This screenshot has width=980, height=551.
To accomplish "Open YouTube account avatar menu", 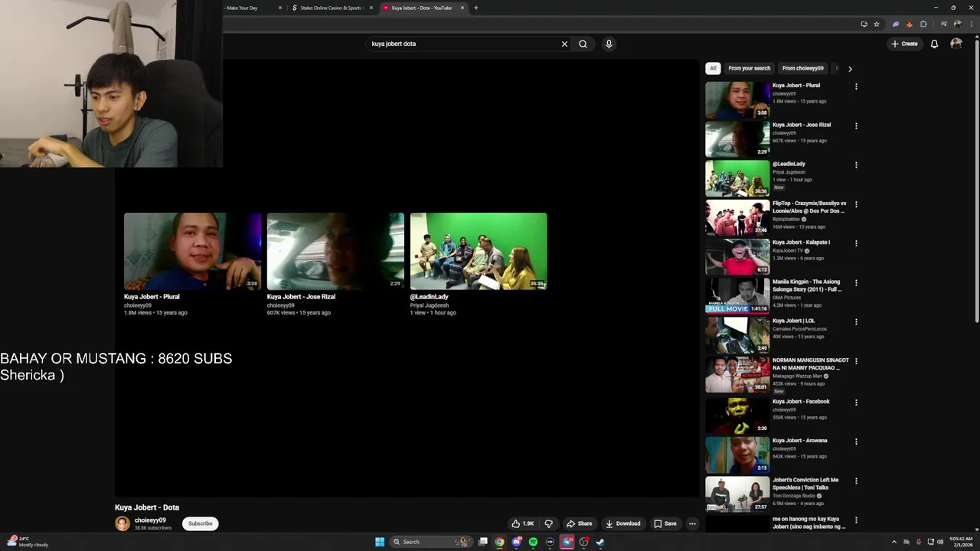I will (x=955, y=44).
